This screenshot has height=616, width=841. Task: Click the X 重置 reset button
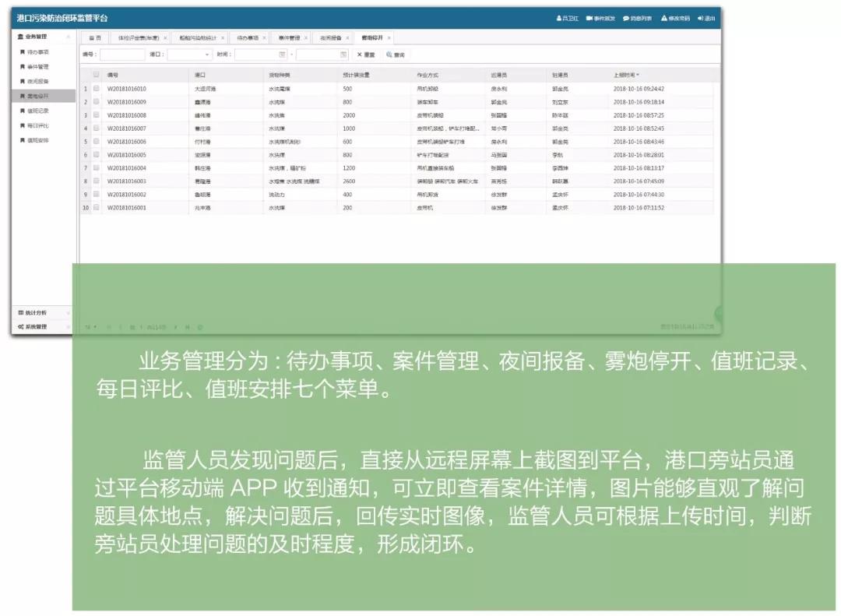click(366, 55)
